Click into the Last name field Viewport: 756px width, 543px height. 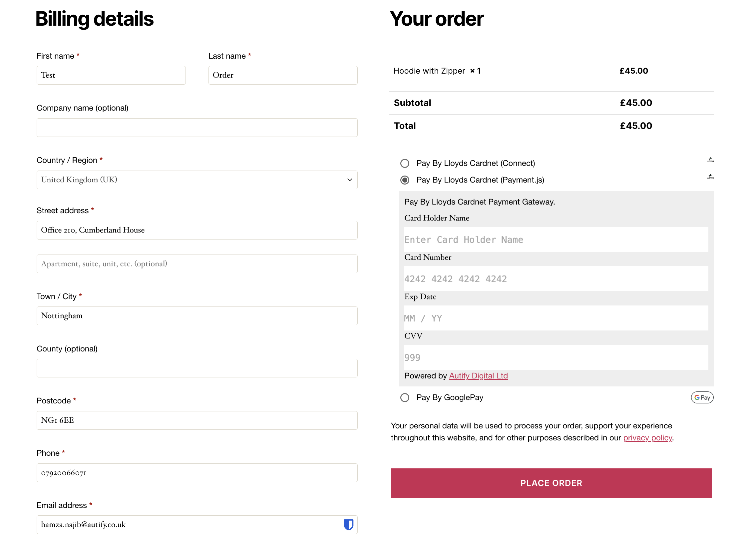282,75
